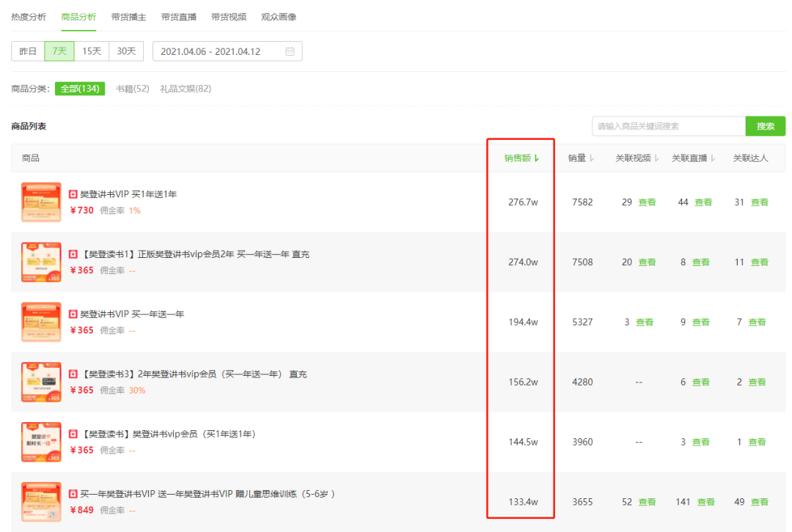Viewport: 792px width, 532px height.
Task: Click shop icon beside 樊登讲书VIP 买一年送一年
Action: [x=73, y=314]
